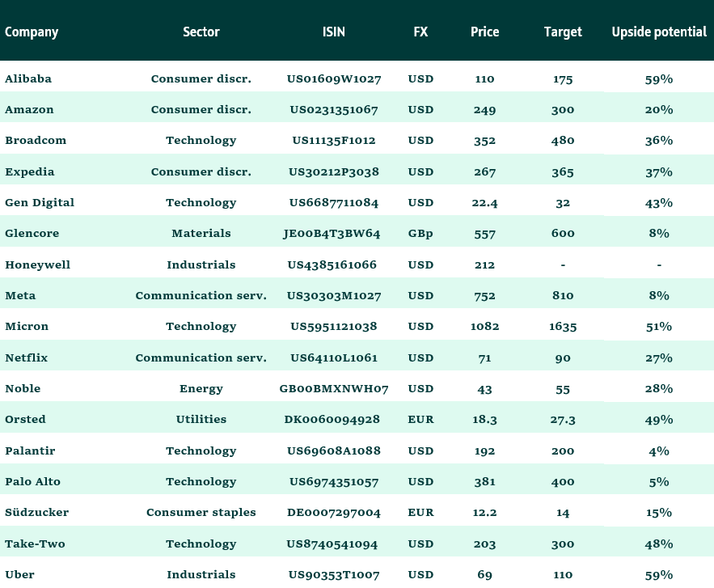Click the Sector column header
Viewport: 714px width, 588px height.
tap(201, 32)
